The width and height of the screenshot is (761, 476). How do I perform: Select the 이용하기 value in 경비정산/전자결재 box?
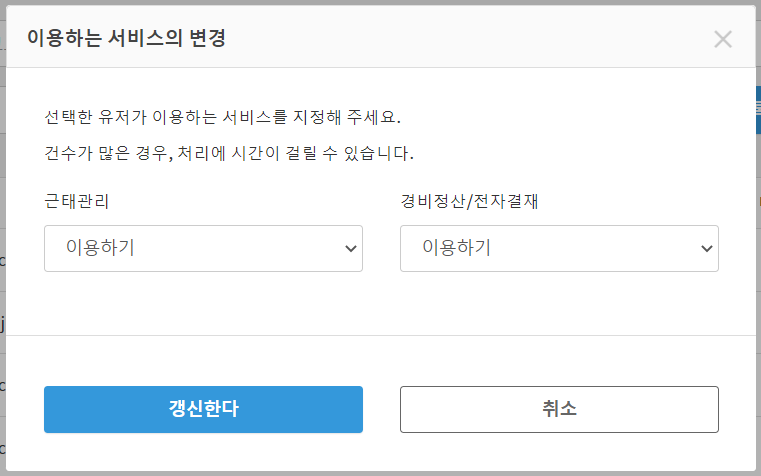[456, 248]
